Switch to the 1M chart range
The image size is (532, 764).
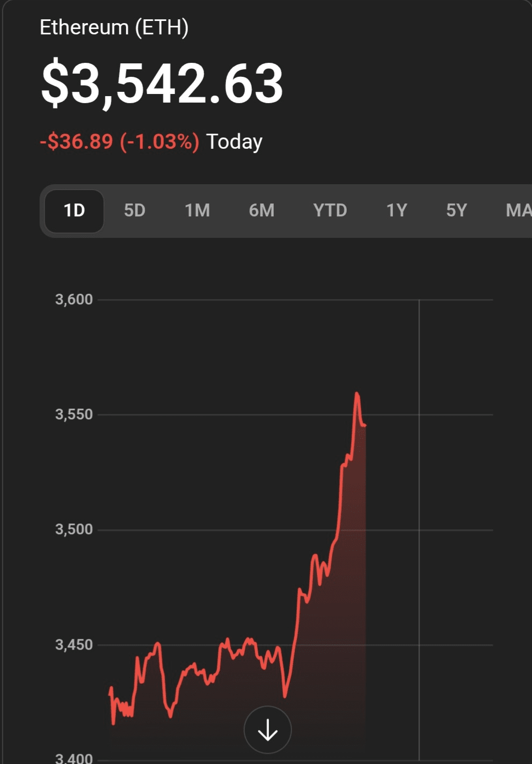pyautogui.click(x=197, y=210)
